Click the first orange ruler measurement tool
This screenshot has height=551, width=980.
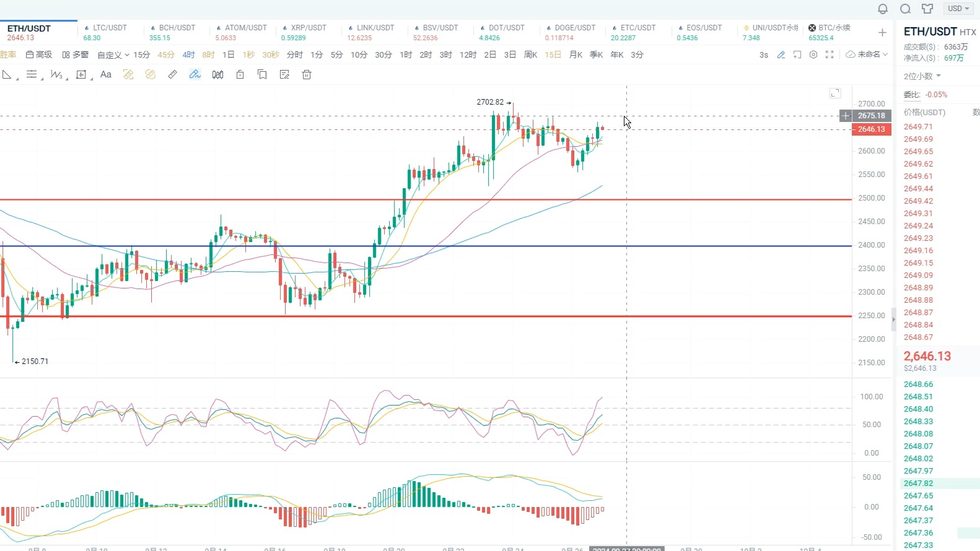[128, 74]
